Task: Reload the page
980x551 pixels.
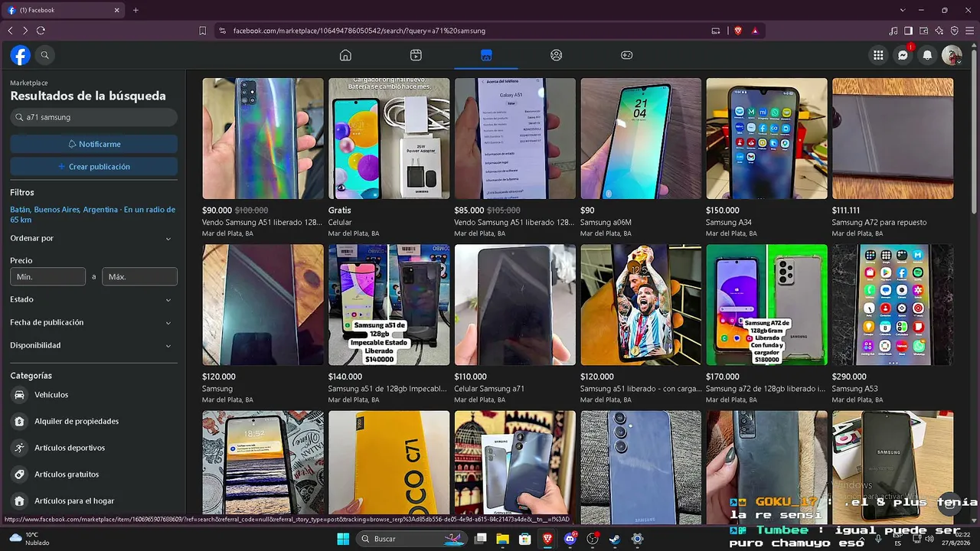Action: [x=41, y=31]
